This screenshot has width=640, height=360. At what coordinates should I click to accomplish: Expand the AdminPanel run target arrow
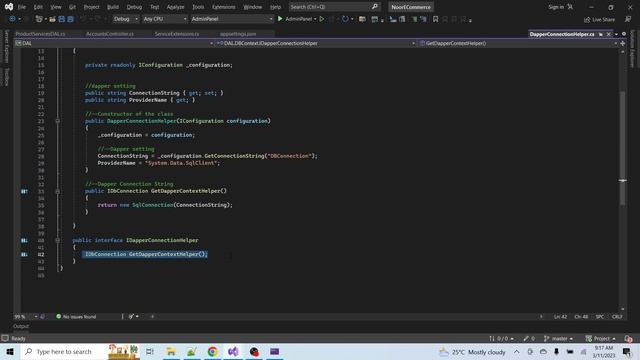[x=315, y=19]
